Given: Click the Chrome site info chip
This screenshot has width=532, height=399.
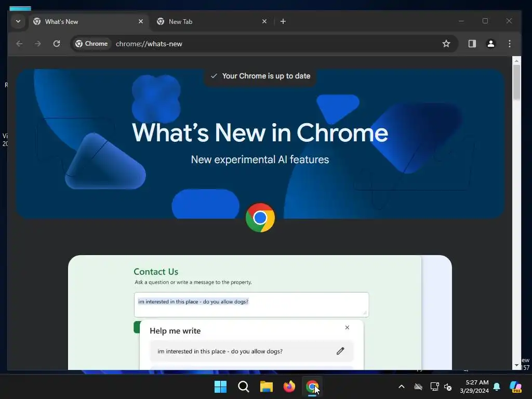Looking at the screenshot, I should [91, 44].
